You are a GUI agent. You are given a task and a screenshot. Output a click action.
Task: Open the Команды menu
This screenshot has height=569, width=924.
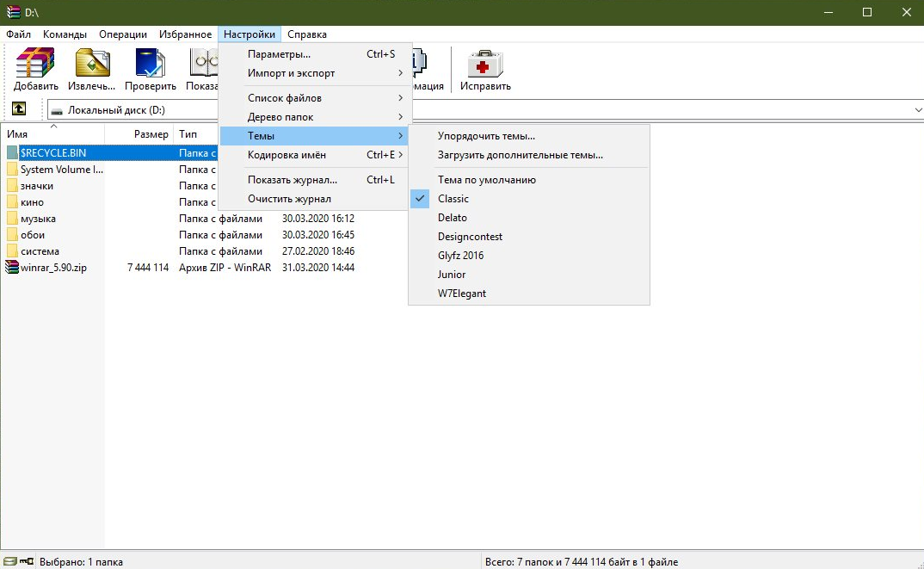[x=65, y=34]
